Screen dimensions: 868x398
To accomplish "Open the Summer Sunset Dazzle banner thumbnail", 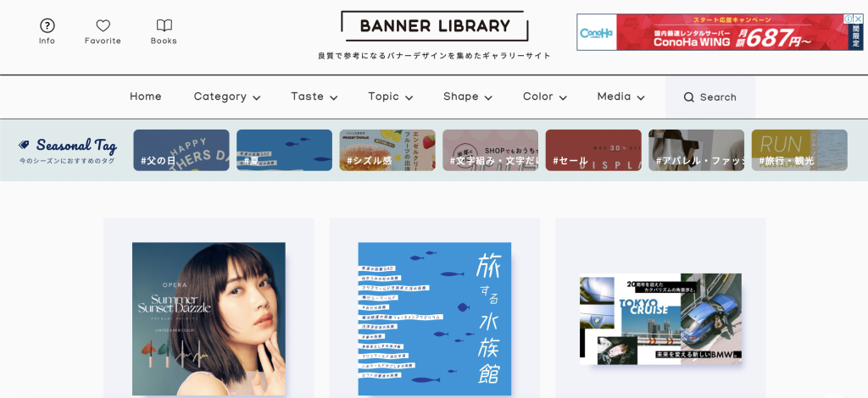I will point(209,318).
